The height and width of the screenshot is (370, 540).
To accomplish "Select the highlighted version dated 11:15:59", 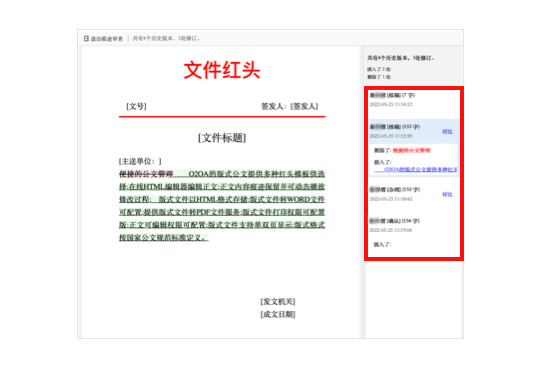I will (x=413, y=131).
